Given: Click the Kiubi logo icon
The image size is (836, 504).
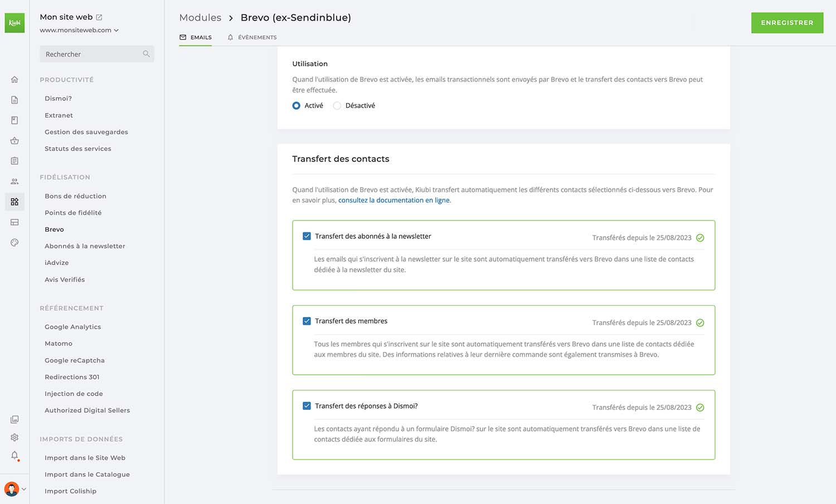Looking at the screenshot, I should pyautogui.click(x=14, y=23).
